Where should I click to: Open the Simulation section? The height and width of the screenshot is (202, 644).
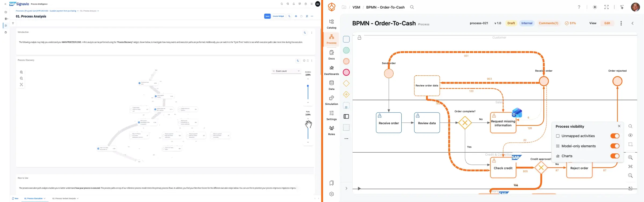[x=331, y=100]
